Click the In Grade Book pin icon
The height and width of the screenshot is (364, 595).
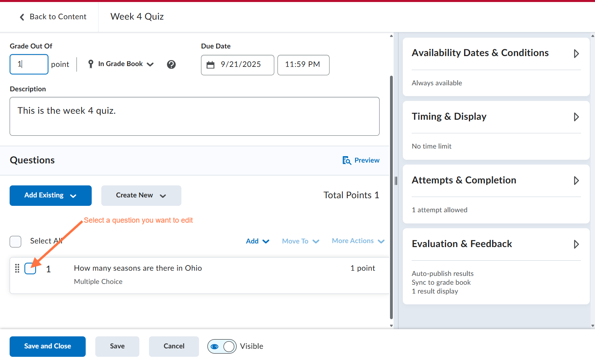click(x=91, y=64)
